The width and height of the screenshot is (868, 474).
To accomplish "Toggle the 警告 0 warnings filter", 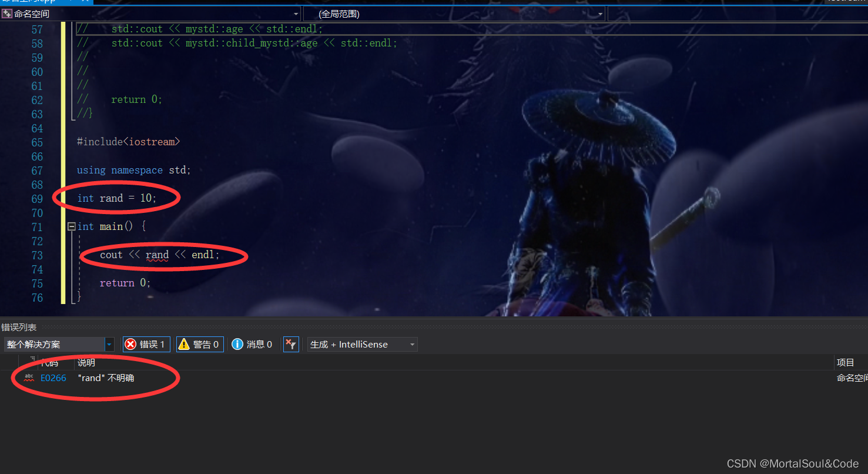I will point(200,344).
